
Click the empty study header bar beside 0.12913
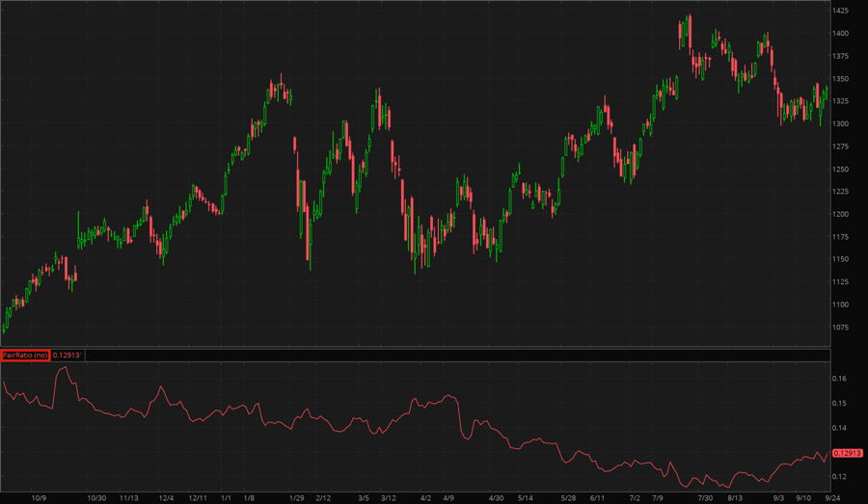pyautogui.click(x=453, y=356)
